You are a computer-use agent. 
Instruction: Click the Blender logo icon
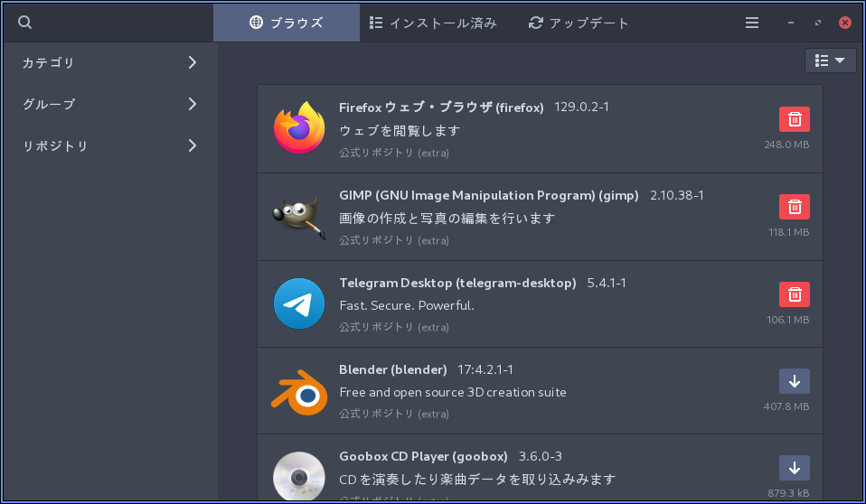click(299, 393)
